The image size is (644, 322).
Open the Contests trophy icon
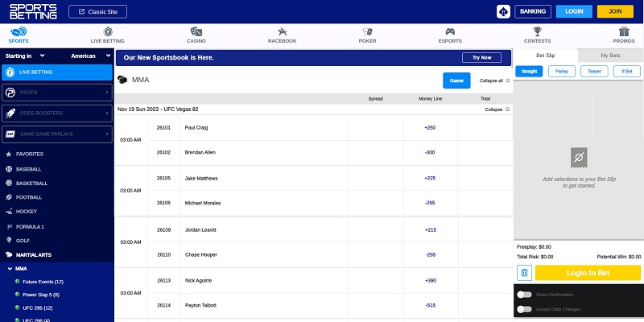537,31
